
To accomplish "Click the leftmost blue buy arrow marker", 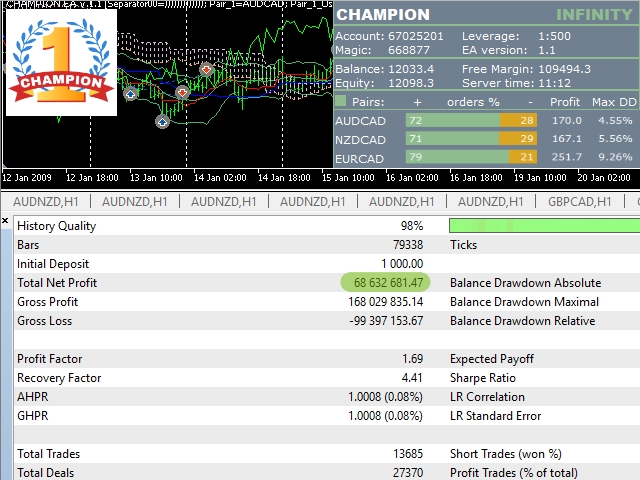I will click(131, 94).
